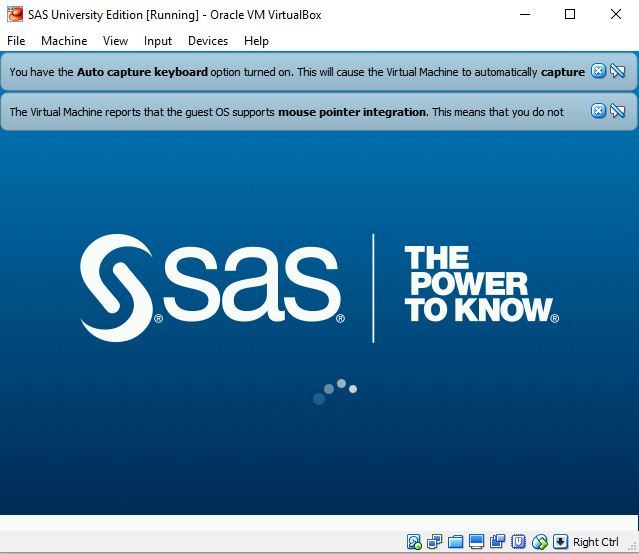Click the keyboard capture arrow icon
The width and height of the screenshot is (639, 554).
pos(560,542)
